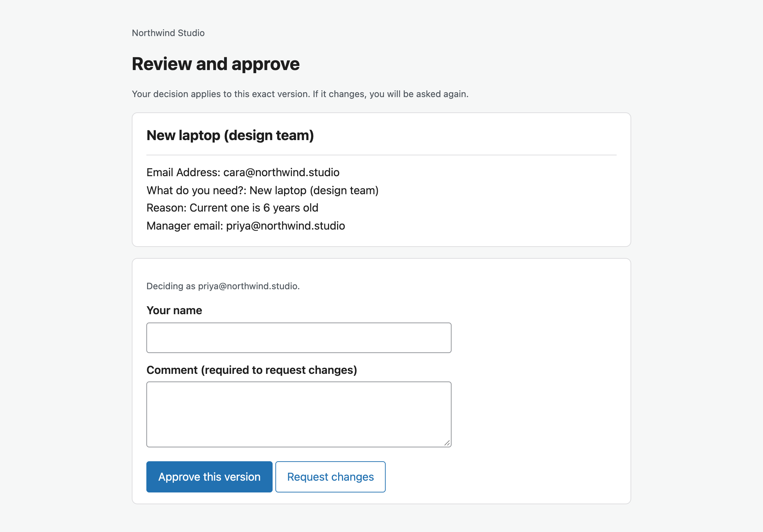Click the Approve this version button

[x=209, y=477]
